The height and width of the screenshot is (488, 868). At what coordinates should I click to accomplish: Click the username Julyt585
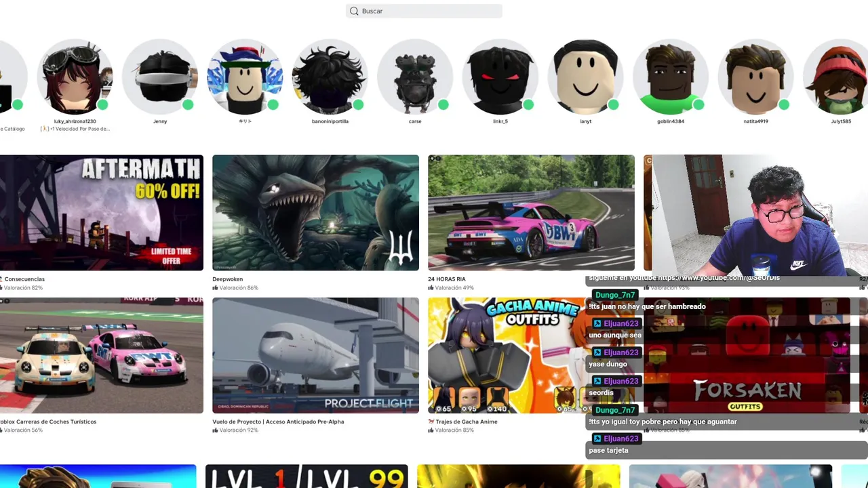pos(841,121)
